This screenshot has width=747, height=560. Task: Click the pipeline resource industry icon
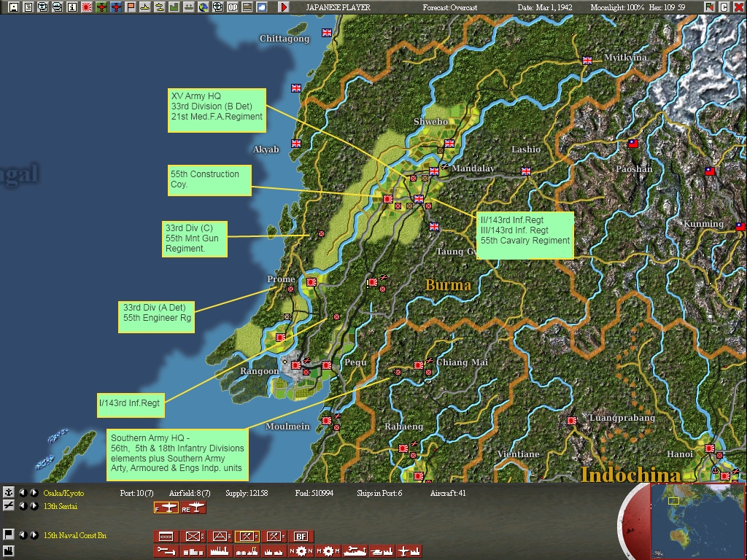166,551
